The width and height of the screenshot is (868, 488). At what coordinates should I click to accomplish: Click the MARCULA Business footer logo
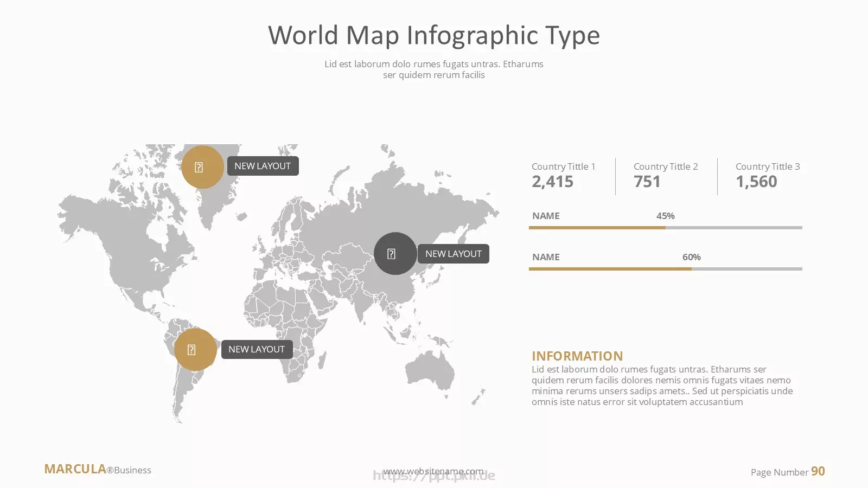point(98,469)
